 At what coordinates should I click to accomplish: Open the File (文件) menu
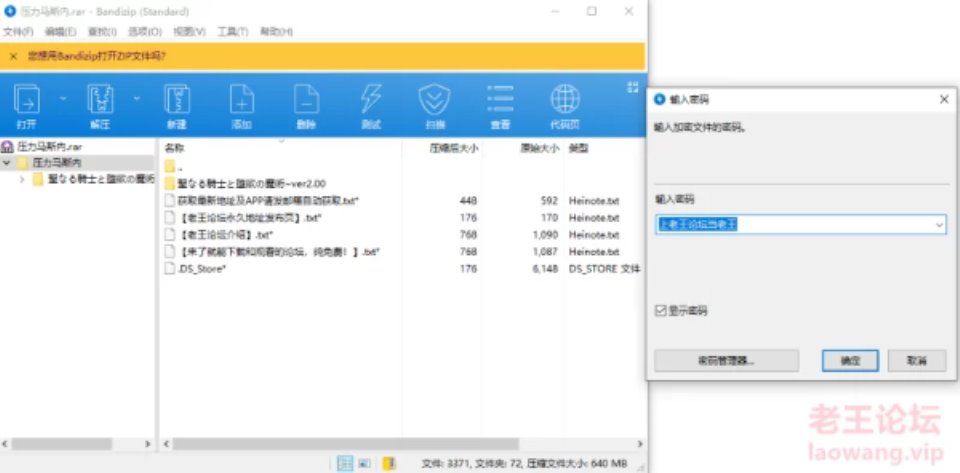coord(18,31)
